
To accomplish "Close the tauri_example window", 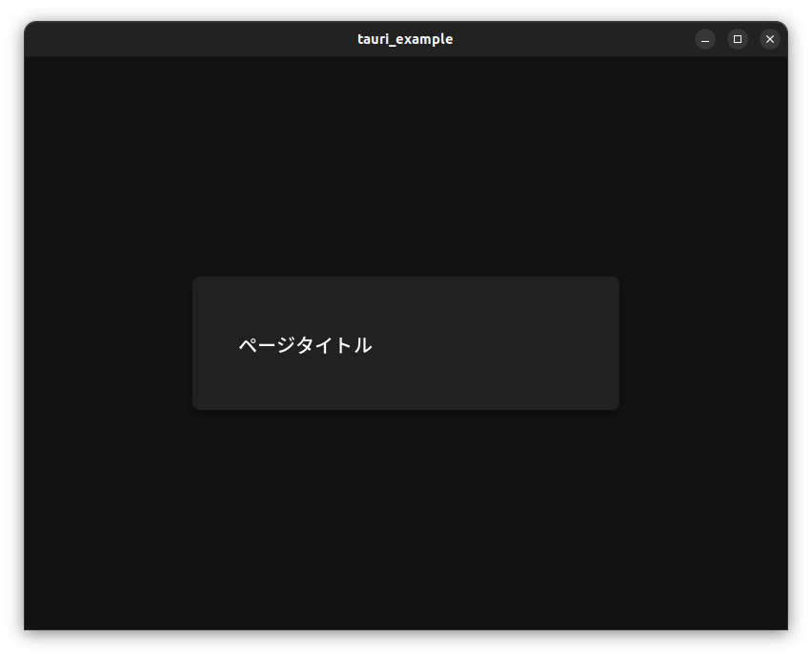I will click(770, 39).
